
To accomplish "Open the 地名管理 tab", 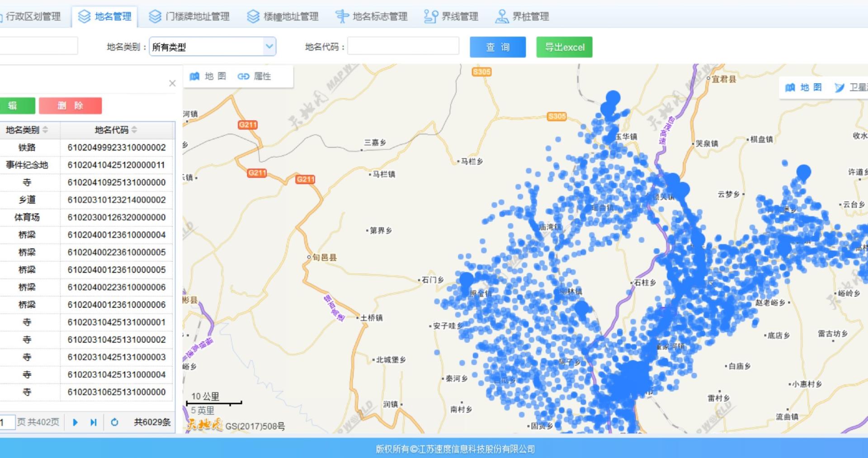I will 105,17.
